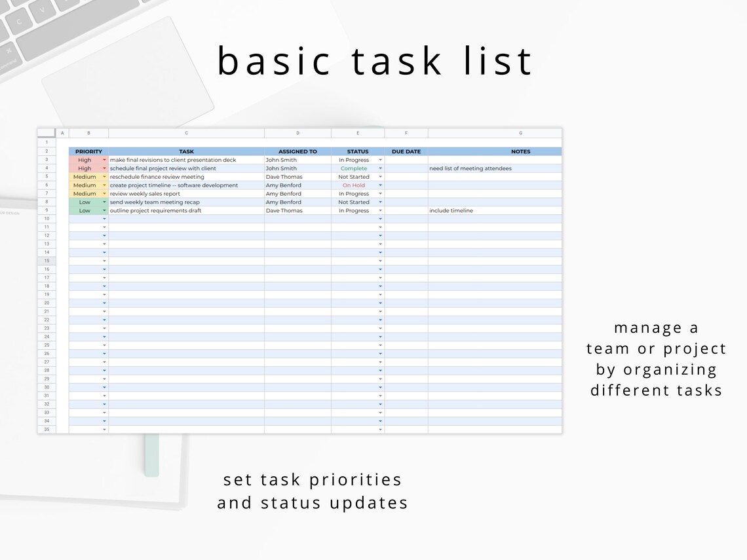
Task: Click the DUE DATE header cell
Action: [406, 151]
